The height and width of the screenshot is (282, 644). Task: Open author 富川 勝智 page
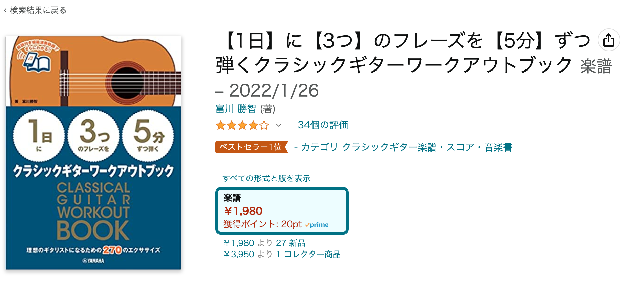pyautogui.click(x=236, y=109)
